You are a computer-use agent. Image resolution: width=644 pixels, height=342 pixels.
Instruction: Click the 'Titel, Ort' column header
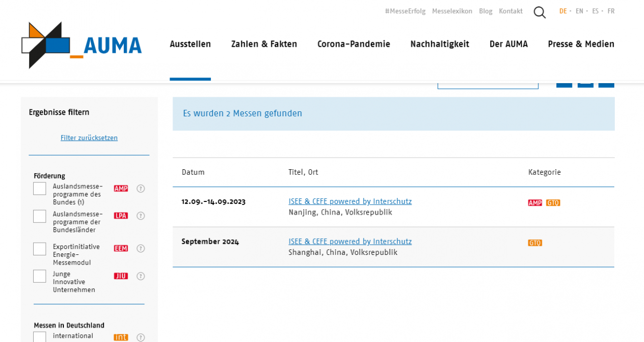click(303, 172)
